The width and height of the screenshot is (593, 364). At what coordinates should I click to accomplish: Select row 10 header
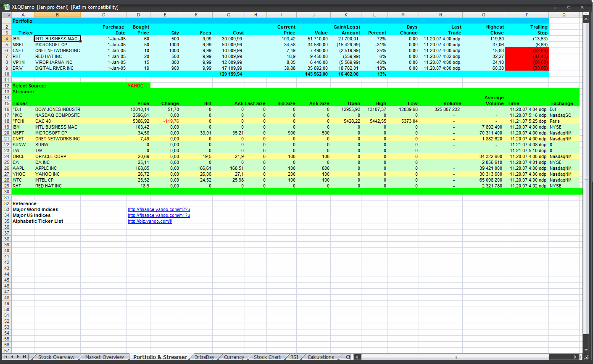tap(7, 74)
